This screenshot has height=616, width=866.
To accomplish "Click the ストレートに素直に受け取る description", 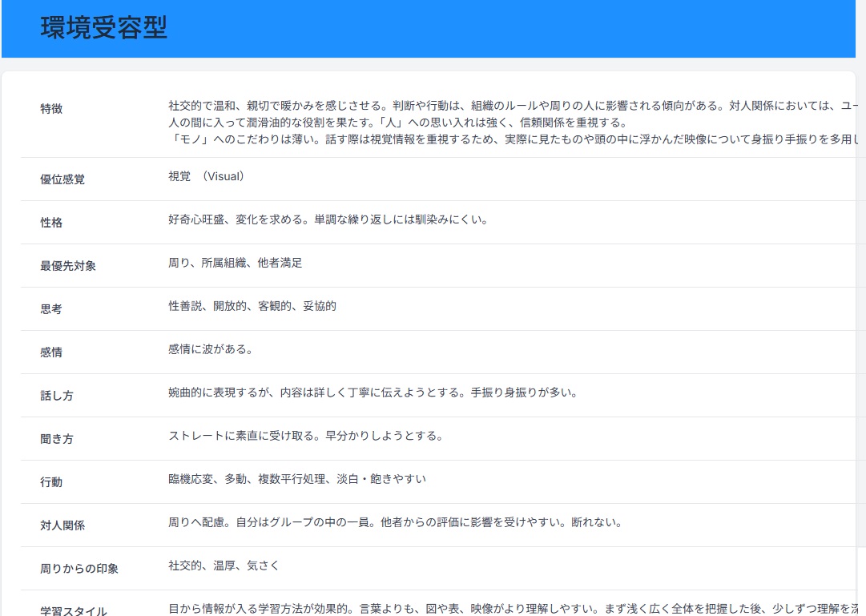I will [x=305, y=436].
